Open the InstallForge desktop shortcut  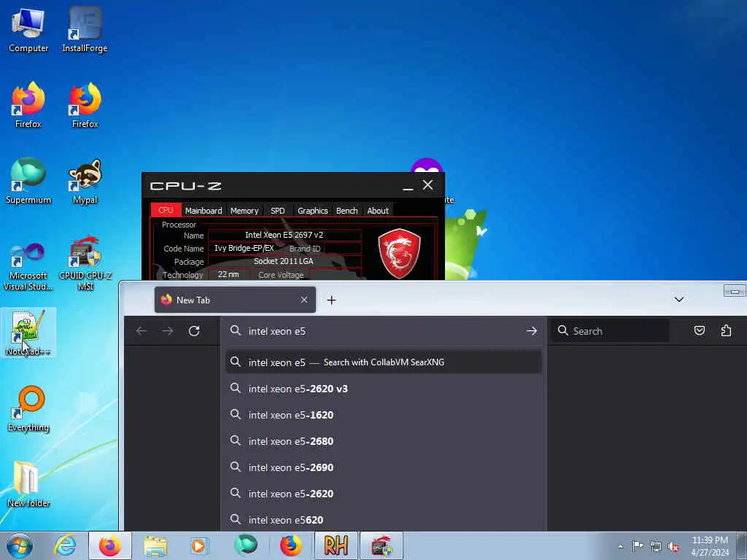pos(85,31)
